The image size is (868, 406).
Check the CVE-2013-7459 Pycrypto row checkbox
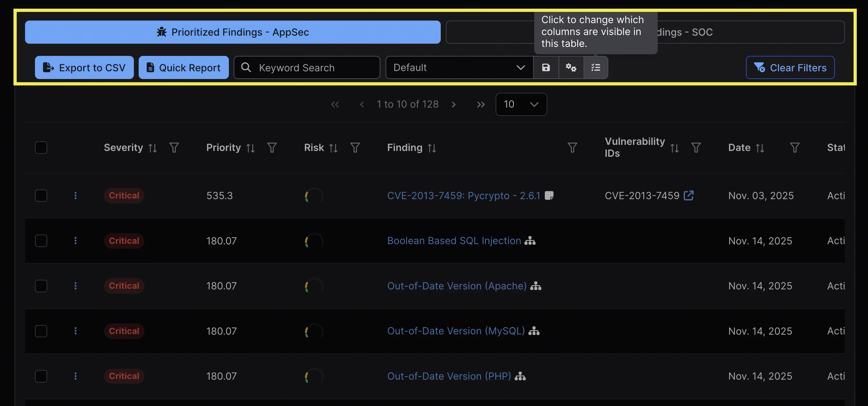pyautogui.click(x=41, y=196)
